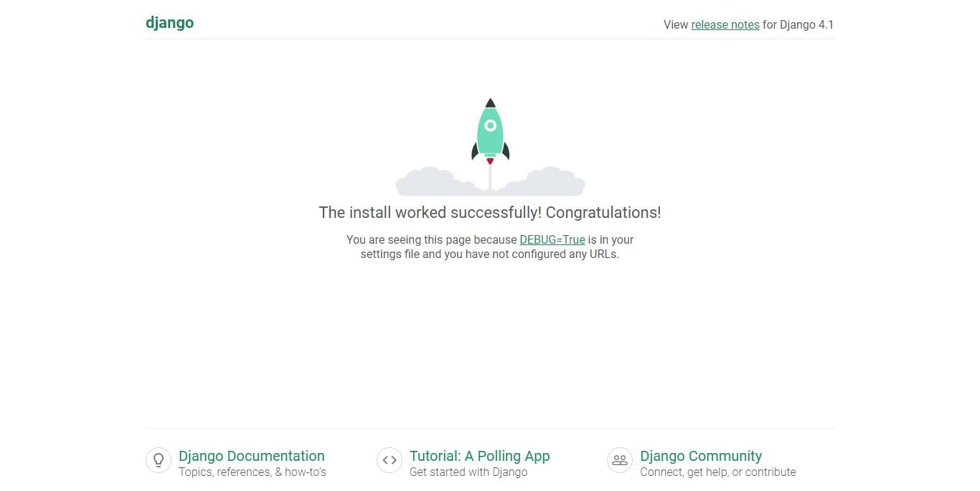Click the green rocket illustration body

pyautogui.click(x=490, y=140)
